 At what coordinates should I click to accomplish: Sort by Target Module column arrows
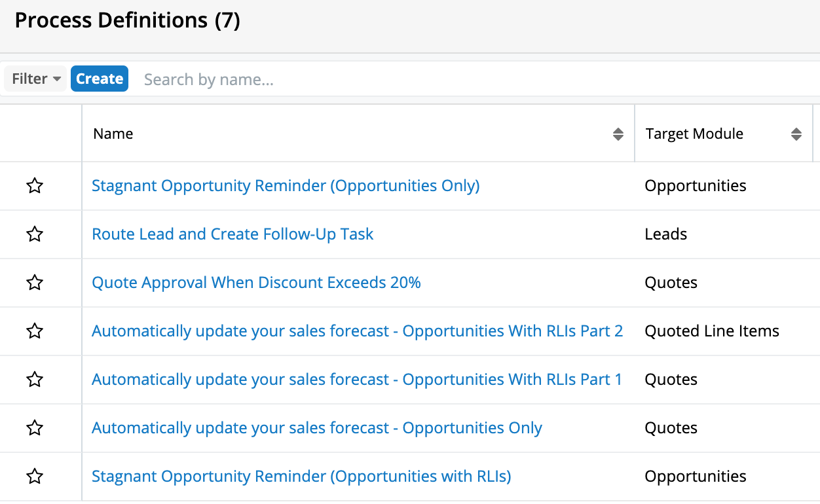tap(796, 134)
